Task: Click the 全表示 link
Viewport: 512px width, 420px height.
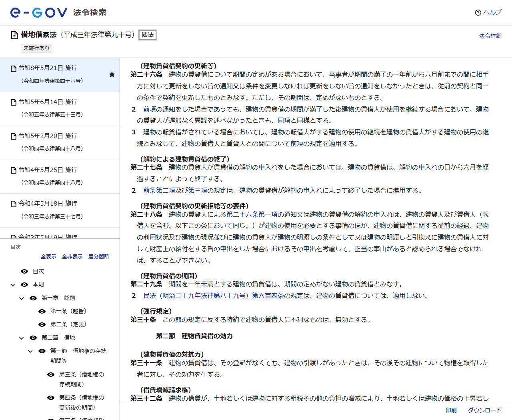Action: tap(48, 256)
